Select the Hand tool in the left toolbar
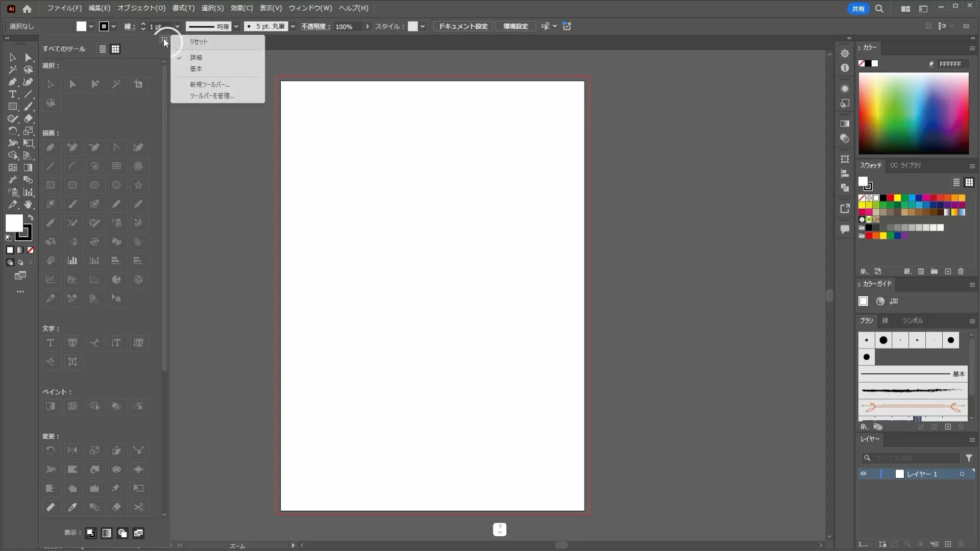The width and height of the screenshot is (980, 551). click(x=29, y=205)
